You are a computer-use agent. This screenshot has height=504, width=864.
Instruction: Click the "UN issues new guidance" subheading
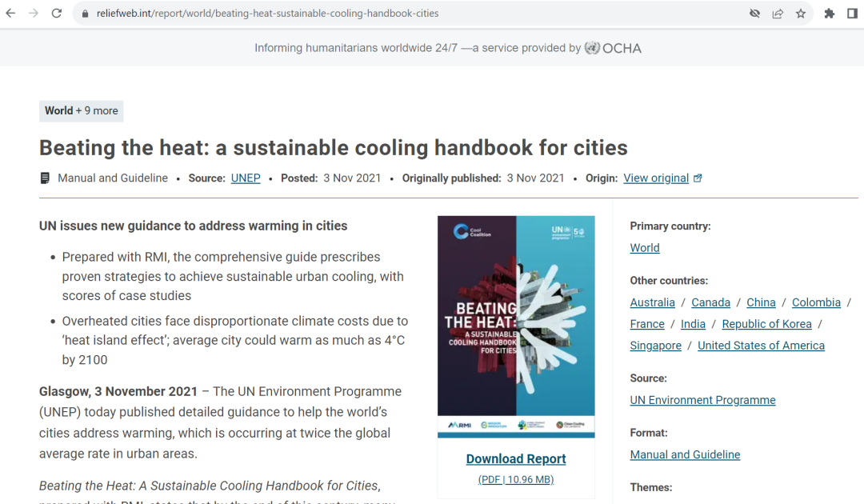193,226
